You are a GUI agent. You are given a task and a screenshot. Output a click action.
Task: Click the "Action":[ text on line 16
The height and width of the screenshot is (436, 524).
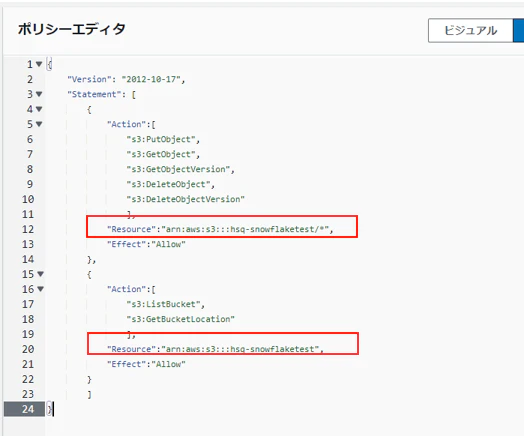pos(131,289)
